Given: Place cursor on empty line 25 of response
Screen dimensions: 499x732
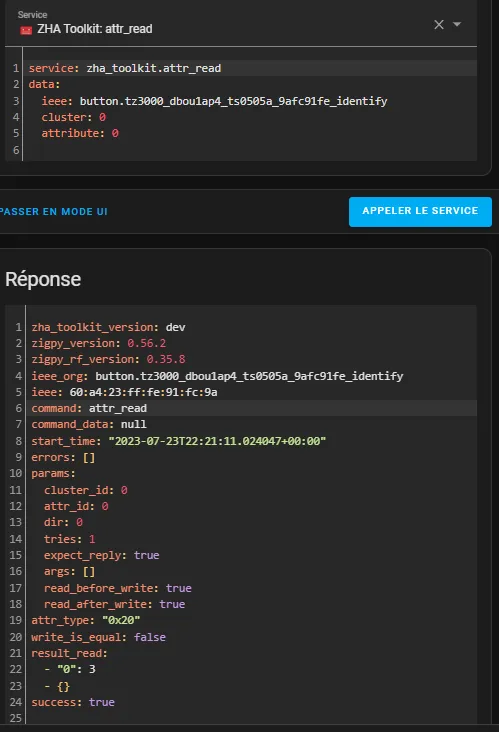Looking at the screenshot, I should point(252,718).
